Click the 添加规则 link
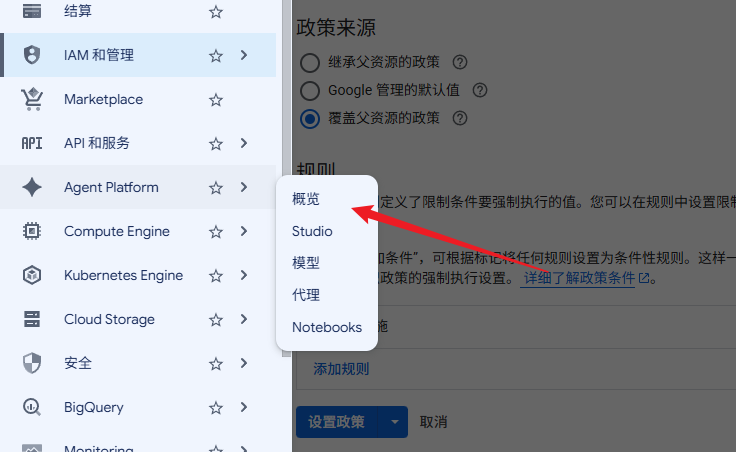Image resolution: width=736 pixels, height=452 pixels. click(341, 369)
